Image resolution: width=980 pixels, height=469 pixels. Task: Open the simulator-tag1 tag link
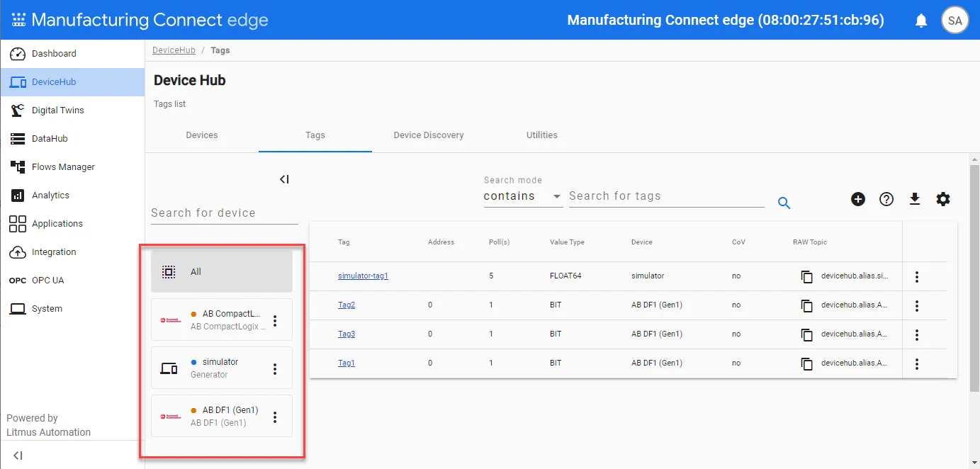(x=363, y=276)
